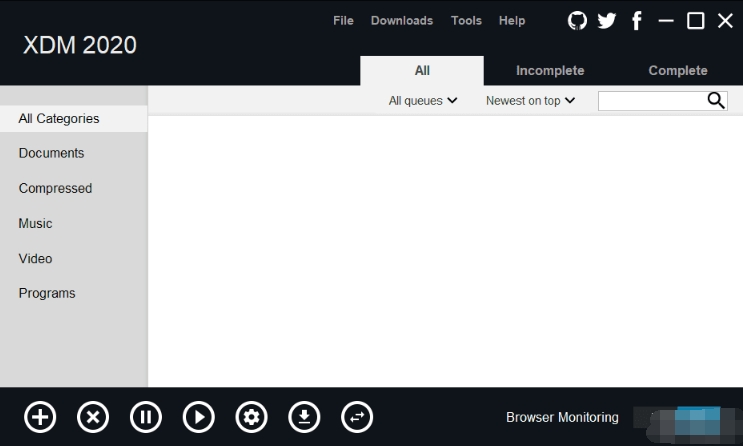The height and width of the screenshot is (446, 743).
Task: Select All Categories in sidebar
Action: pyautogui.click(x=74, y=118)
